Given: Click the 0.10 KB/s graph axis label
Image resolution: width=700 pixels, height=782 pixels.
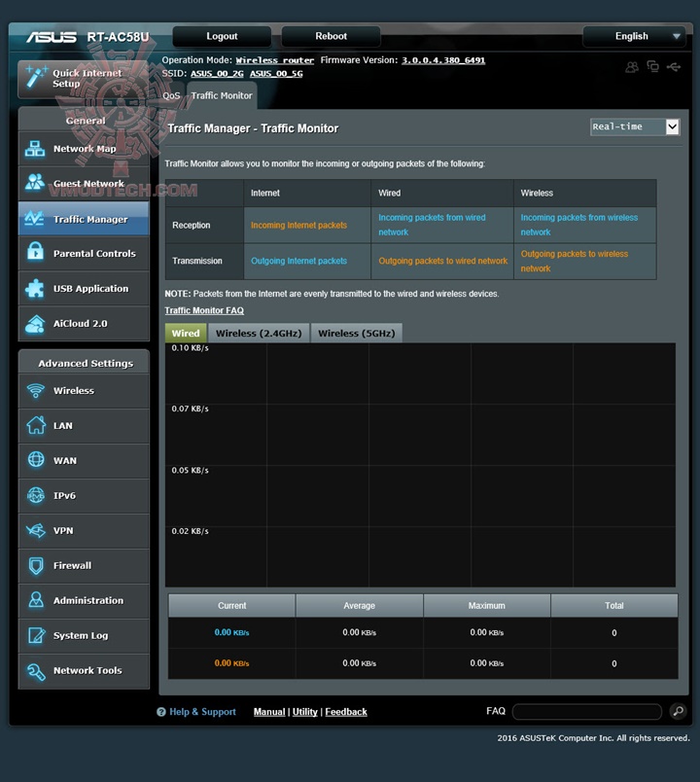Looking at the screenshot, I should (x=190, y=347).
